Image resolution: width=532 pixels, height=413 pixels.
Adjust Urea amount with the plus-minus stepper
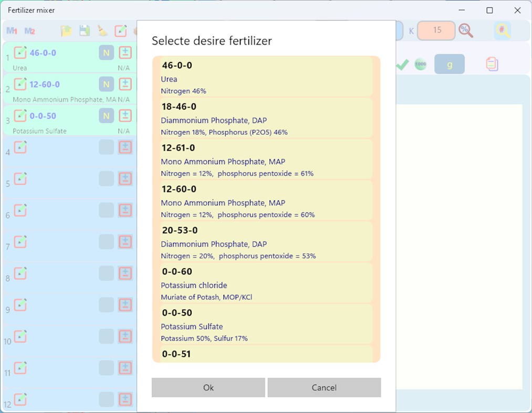125,52
